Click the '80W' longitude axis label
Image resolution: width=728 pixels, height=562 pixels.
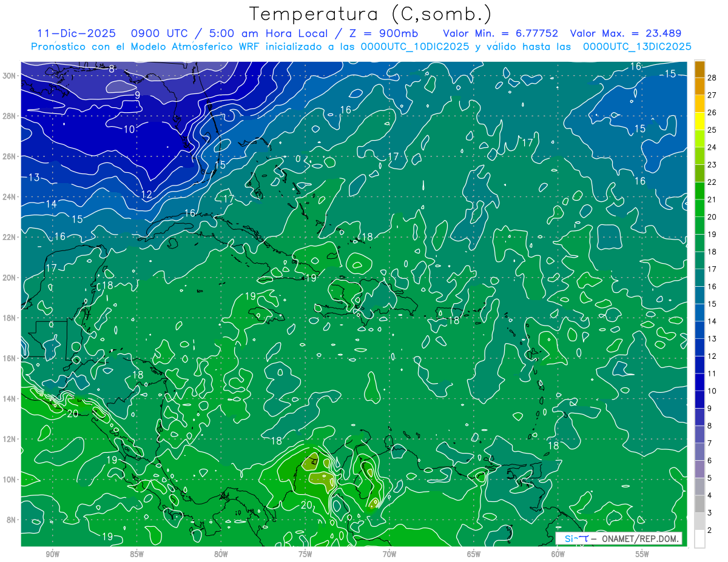(221, 554)
